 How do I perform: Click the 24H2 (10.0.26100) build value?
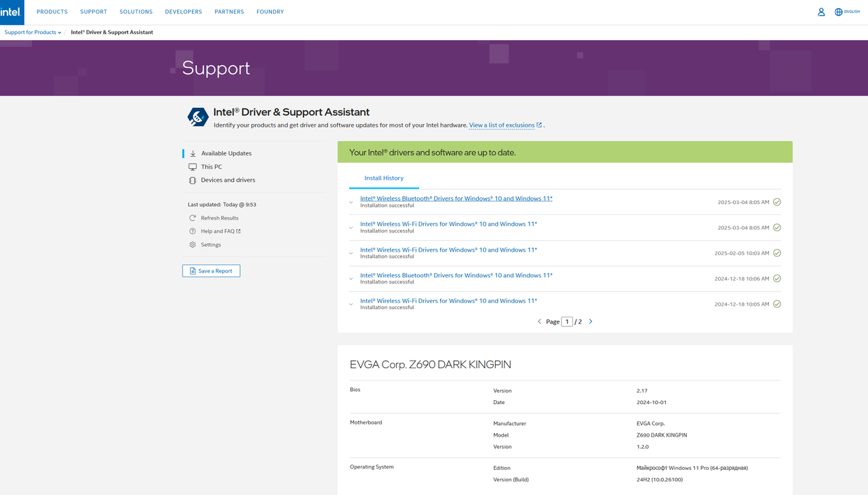[x=660, y=479]
